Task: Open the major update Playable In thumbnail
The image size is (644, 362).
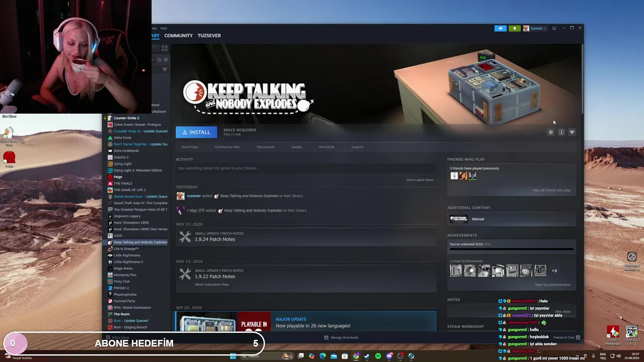Action: click(223, 322)
